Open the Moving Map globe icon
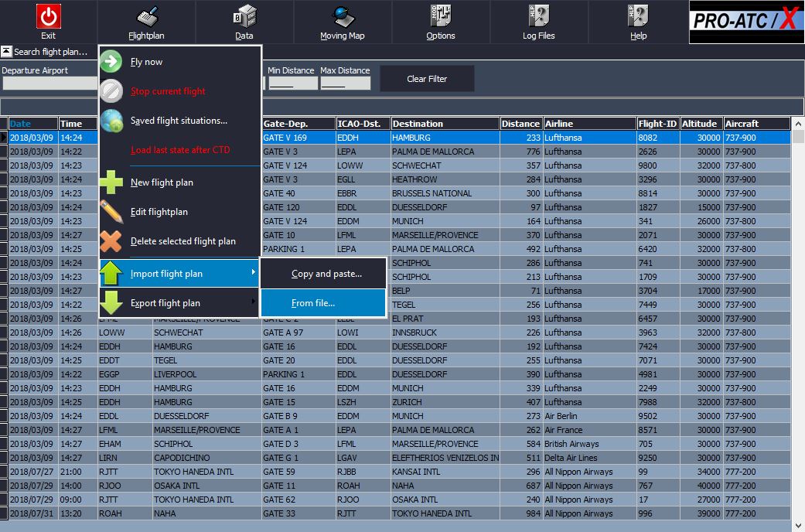This screenshot has height=532, width=805. pyautogui.click(x=343, y=16)
